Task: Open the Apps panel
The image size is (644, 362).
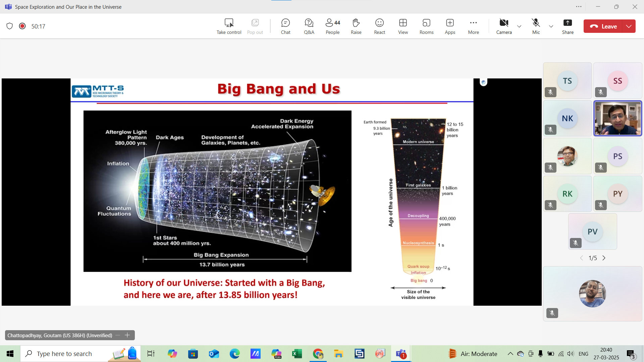Action: 450,26
